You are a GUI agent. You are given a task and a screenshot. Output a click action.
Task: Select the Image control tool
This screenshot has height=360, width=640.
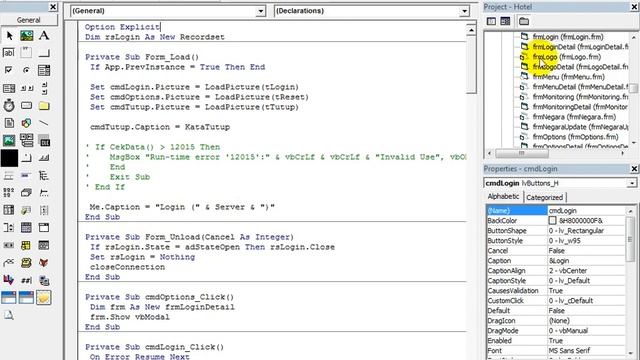(x=9, y=140)
